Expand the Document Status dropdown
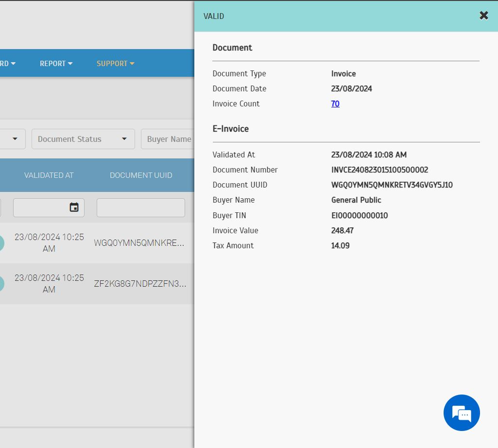Viewport: 498px width, 448px height. (x=83, y=139)
